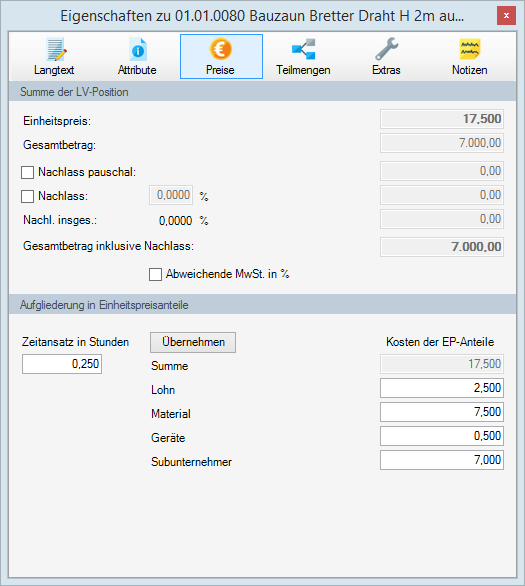Open the Extras wrench icon
This screenshot has height=586, width=525.
point(387,49)
